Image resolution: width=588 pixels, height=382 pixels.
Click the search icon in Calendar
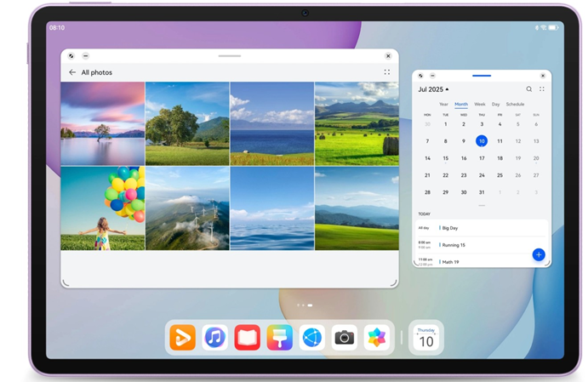528,89
